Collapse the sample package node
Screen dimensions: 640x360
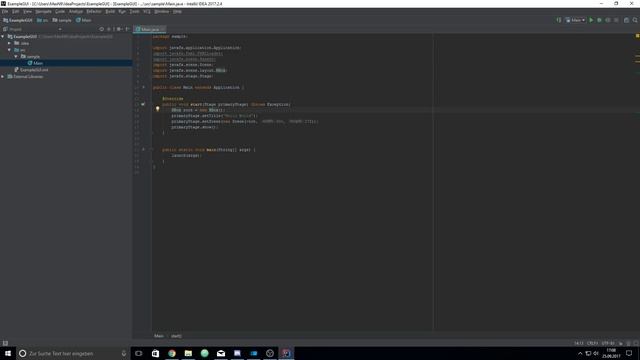[16, 56]
